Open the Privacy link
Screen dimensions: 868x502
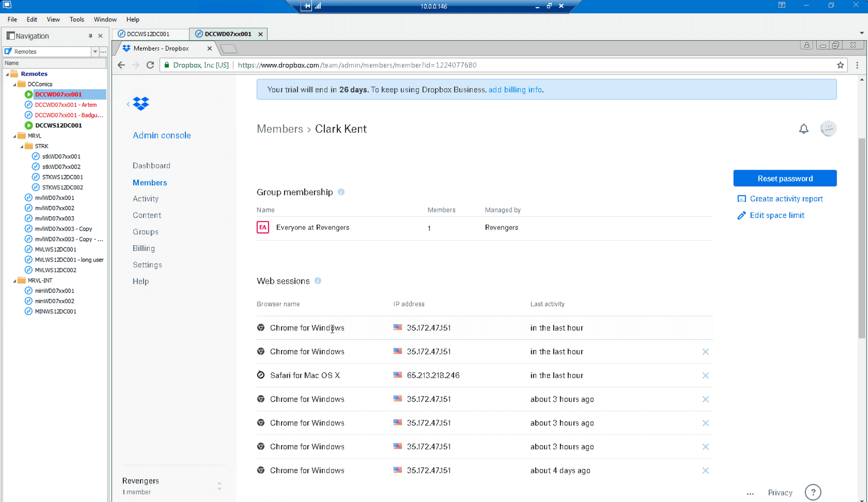tap(780, 493)
